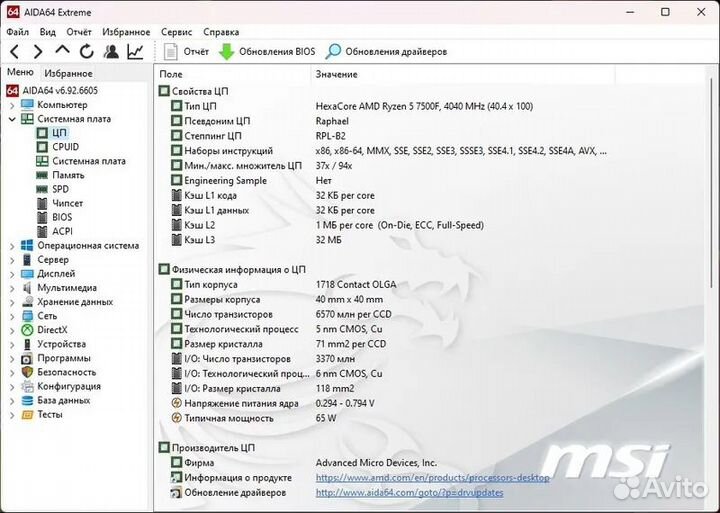Click the Сервер tree icon
720x513 pixels.
click(x=27, y=260)
